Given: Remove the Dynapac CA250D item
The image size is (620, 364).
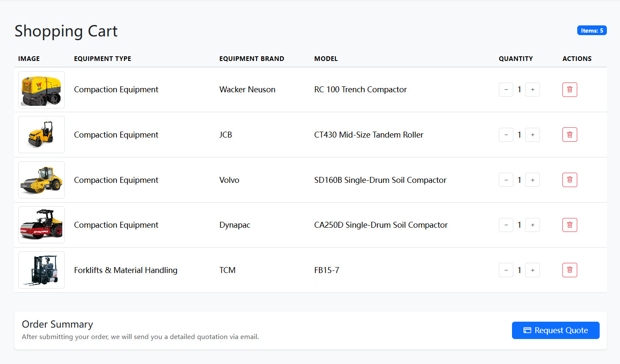Looking at the screenshot, I should tap(570, 225).
